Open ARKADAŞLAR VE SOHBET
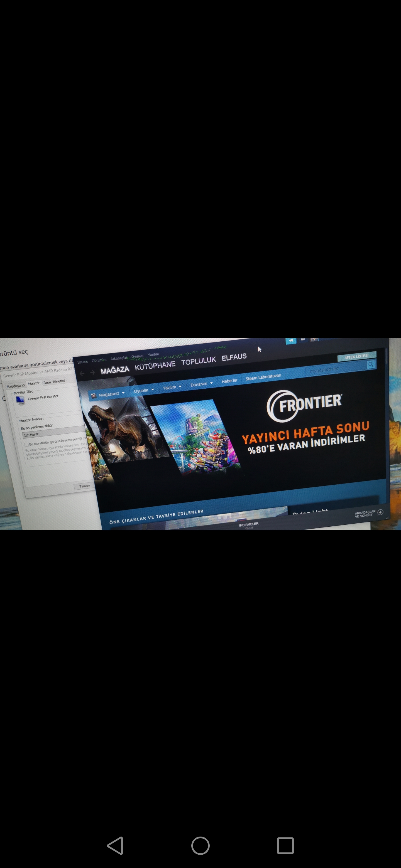This screenshot has height=868, width=401. point(365,514)
